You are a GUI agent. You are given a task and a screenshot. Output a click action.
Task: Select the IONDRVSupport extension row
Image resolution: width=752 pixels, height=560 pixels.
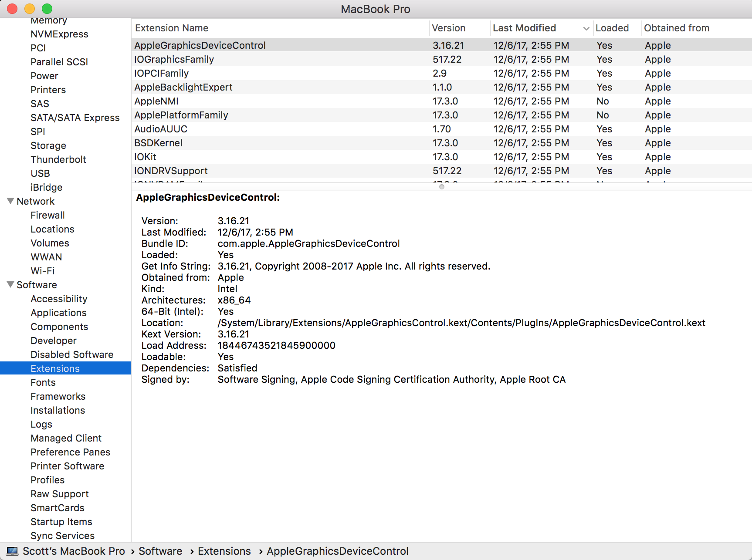click(442, 171)
